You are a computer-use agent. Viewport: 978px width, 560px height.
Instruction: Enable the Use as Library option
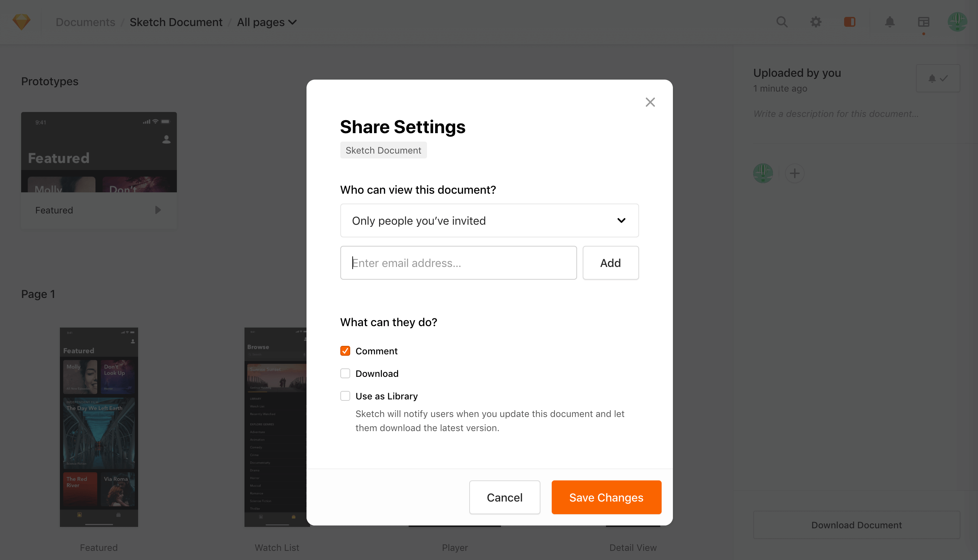[x=345, y=396]
